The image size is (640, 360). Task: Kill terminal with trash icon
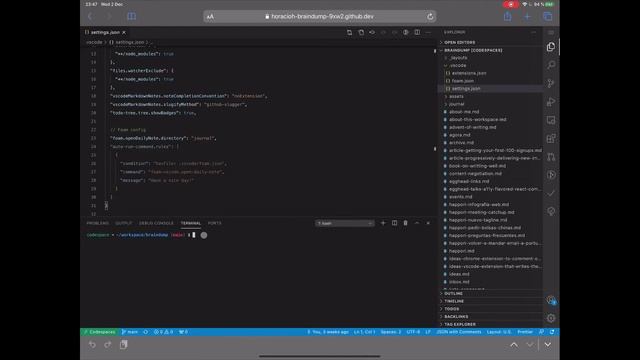tap(405, 223)
